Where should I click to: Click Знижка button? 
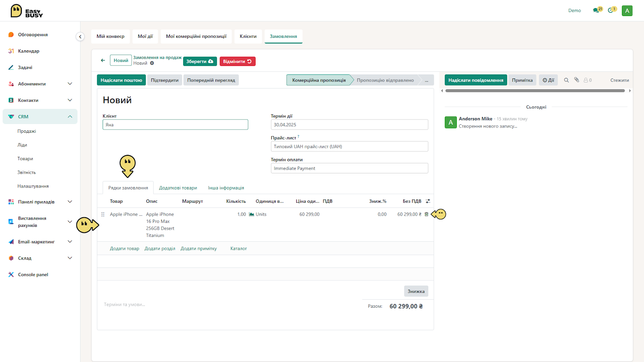[x=416, y=291]
